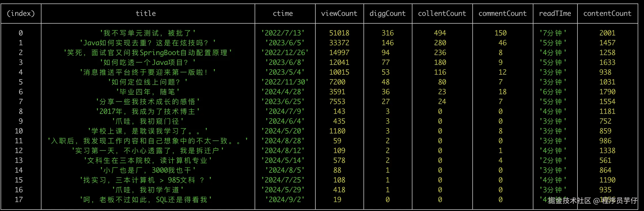
Task: Select title '爪哇，我初学乍道'
Action: (x=148, y=190)
